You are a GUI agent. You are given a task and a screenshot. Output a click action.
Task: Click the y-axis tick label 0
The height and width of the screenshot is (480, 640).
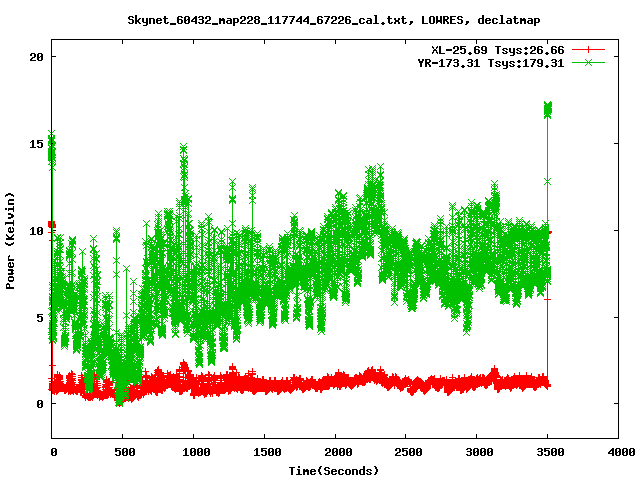[40, 404]
